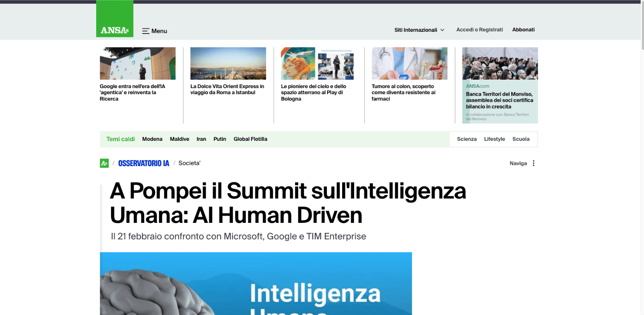644x315 pixels.
Task: Open the hamburger Menu icon
Action: [146, 31]
